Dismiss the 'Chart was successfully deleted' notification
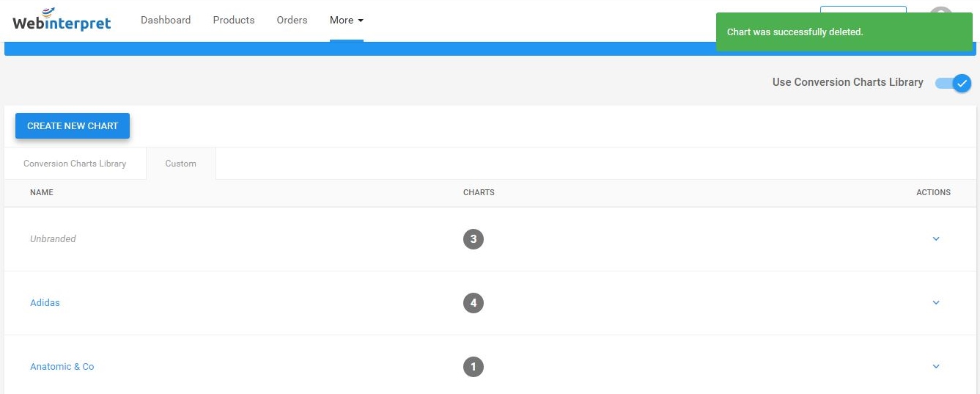The width and height of the screenshot is (980, 394). click(844, 32)
